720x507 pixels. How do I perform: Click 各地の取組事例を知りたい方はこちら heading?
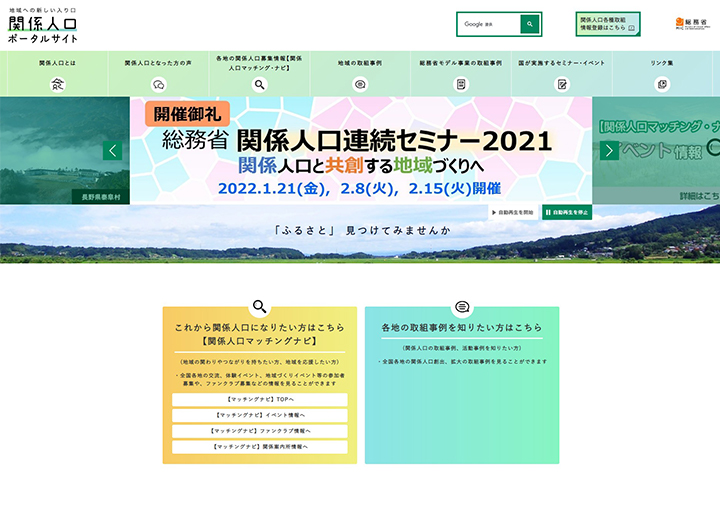click(462, 328)
